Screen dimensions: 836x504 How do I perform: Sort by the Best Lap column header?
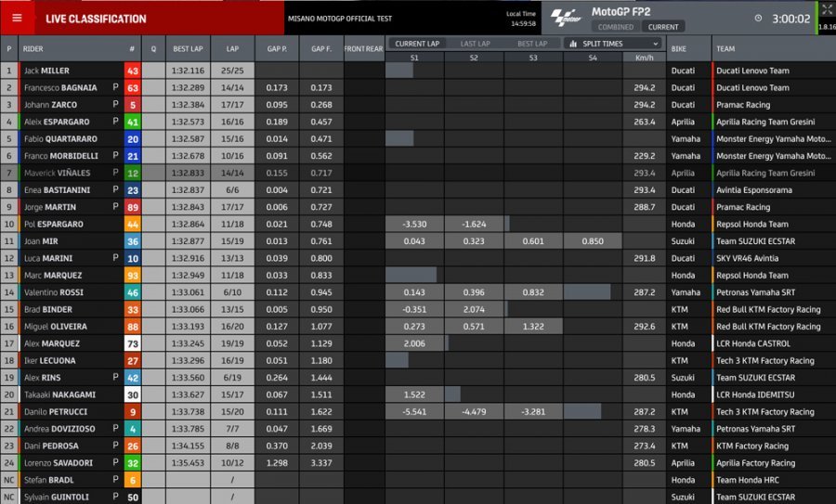[188, 48]
